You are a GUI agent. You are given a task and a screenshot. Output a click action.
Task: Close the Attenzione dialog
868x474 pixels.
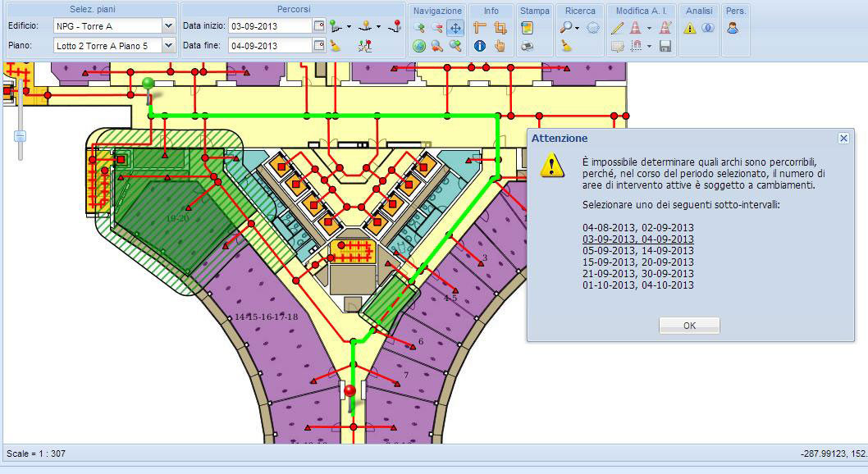pyautogui.click(x=843, y=139)
